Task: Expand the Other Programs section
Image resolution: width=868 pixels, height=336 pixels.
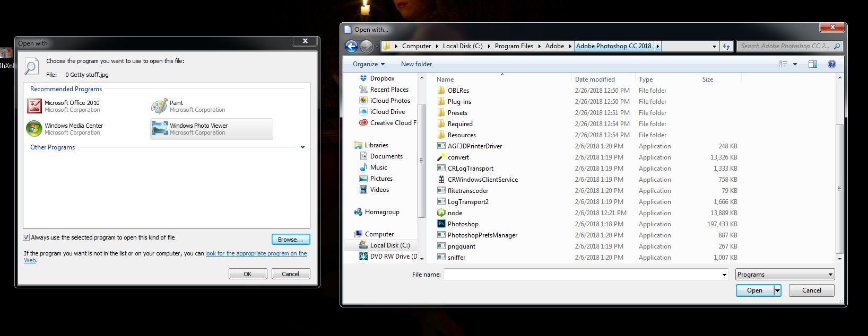Action: [x=302, y=147]
